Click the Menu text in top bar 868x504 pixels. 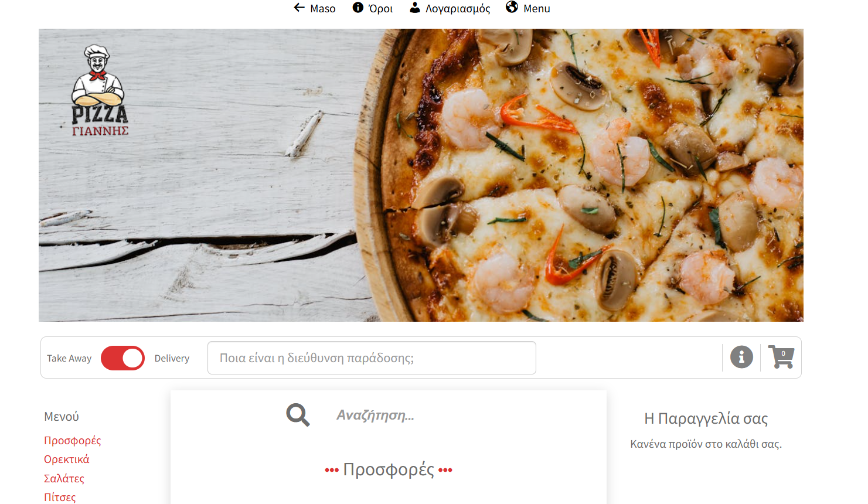[x=536, y=9]
